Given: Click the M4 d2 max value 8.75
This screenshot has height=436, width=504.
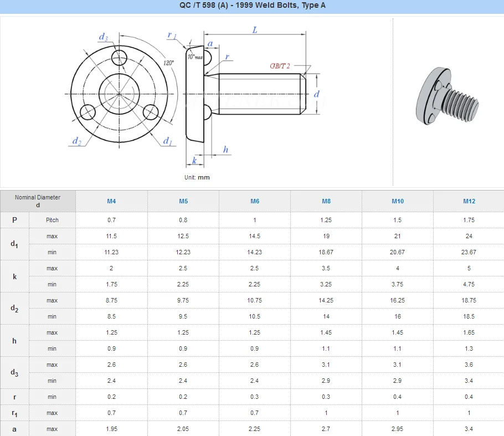Looking at the screenshot, I should pos(111,301).
